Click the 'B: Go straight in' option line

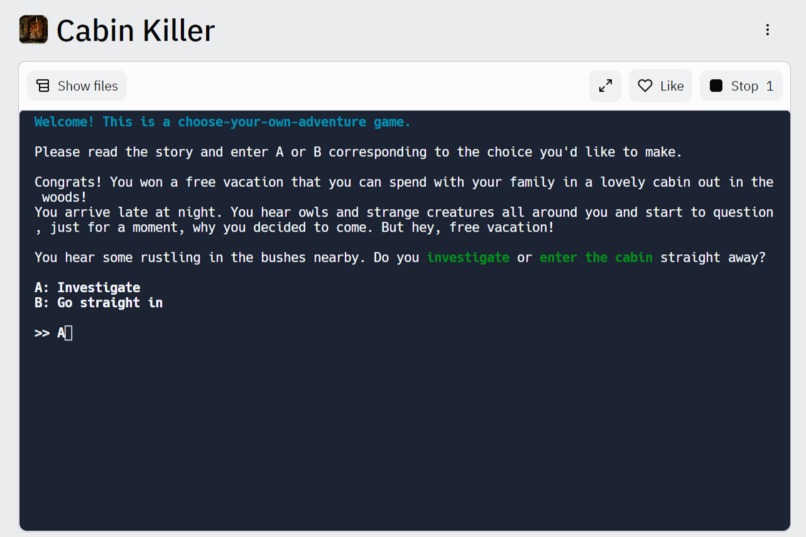(99, 303)
